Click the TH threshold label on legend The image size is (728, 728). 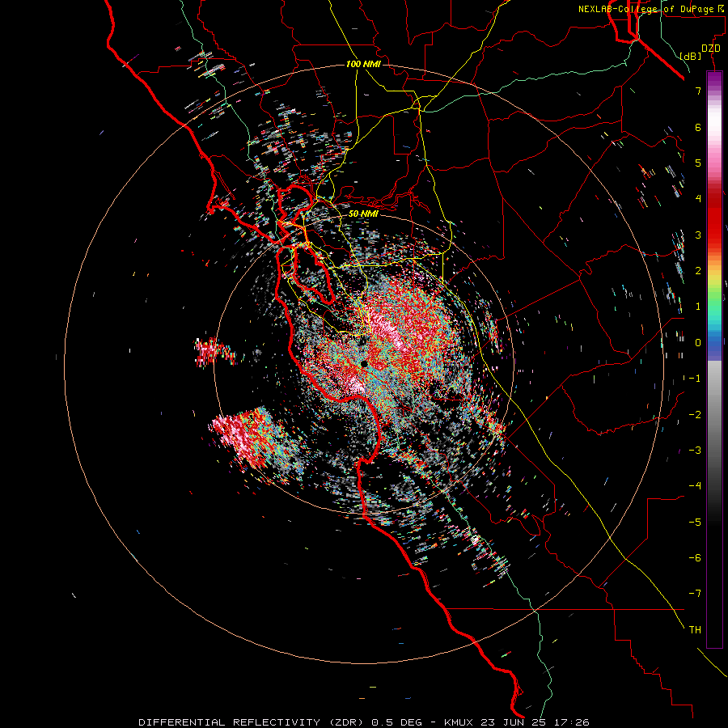tap(695, 630)
